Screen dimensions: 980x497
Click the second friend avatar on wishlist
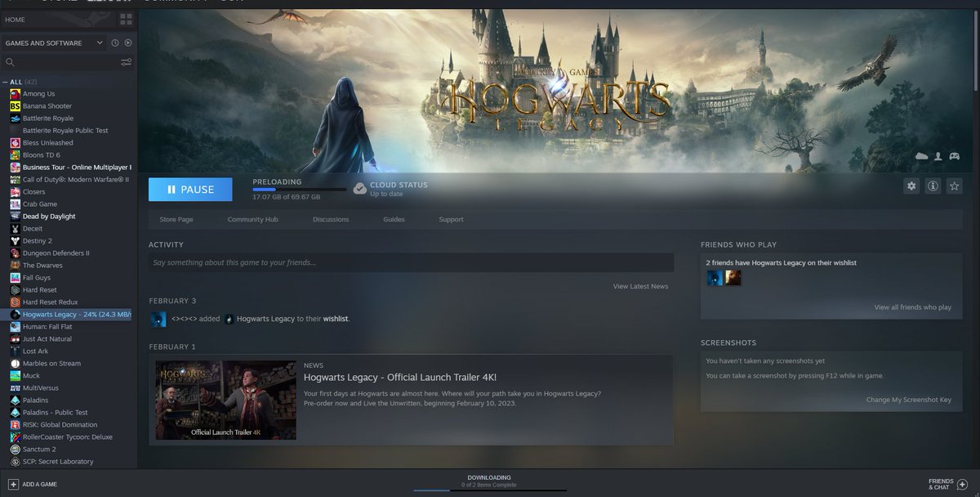pyautogui.click(x=733, y=278)
